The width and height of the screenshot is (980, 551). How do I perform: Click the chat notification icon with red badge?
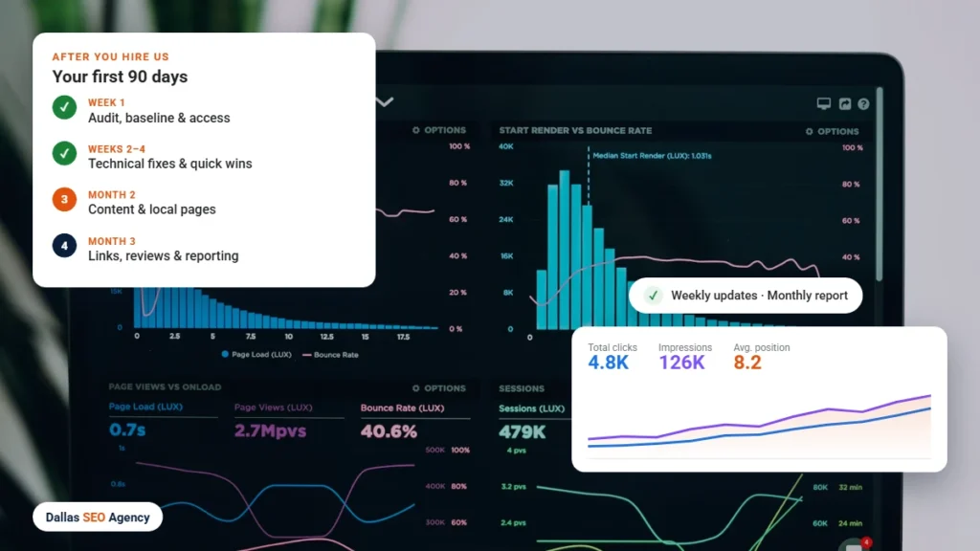(x=855, y=544)
